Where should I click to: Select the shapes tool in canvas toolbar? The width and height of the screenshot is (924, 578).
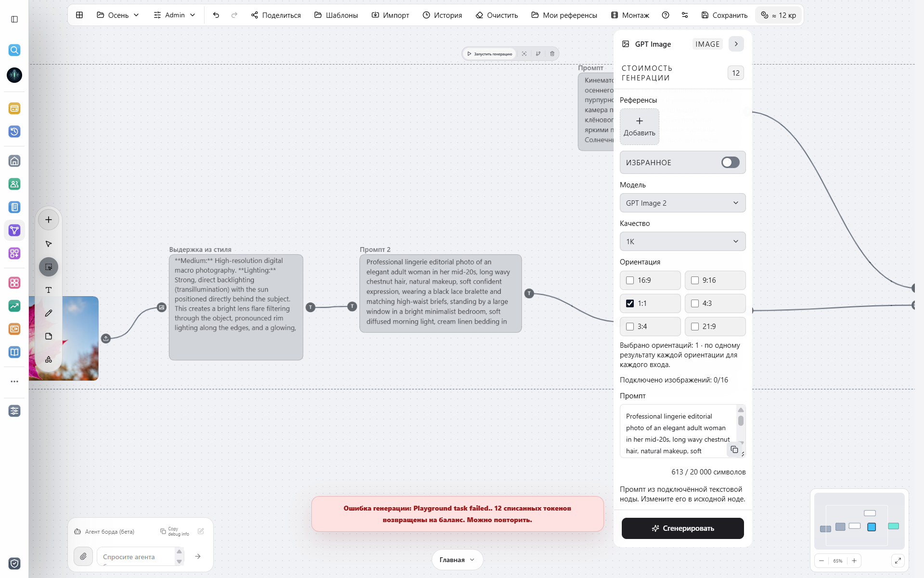point(49,359)
